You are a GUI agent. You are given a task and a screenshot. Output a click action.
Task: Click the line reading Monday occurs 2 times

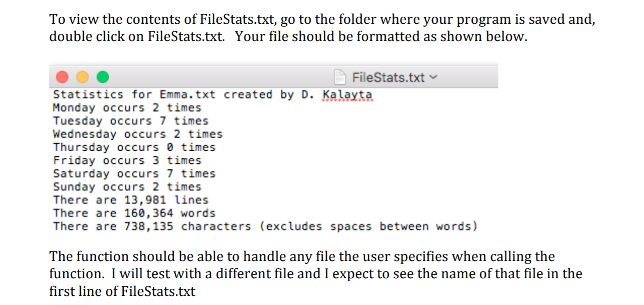click(126, 107)
